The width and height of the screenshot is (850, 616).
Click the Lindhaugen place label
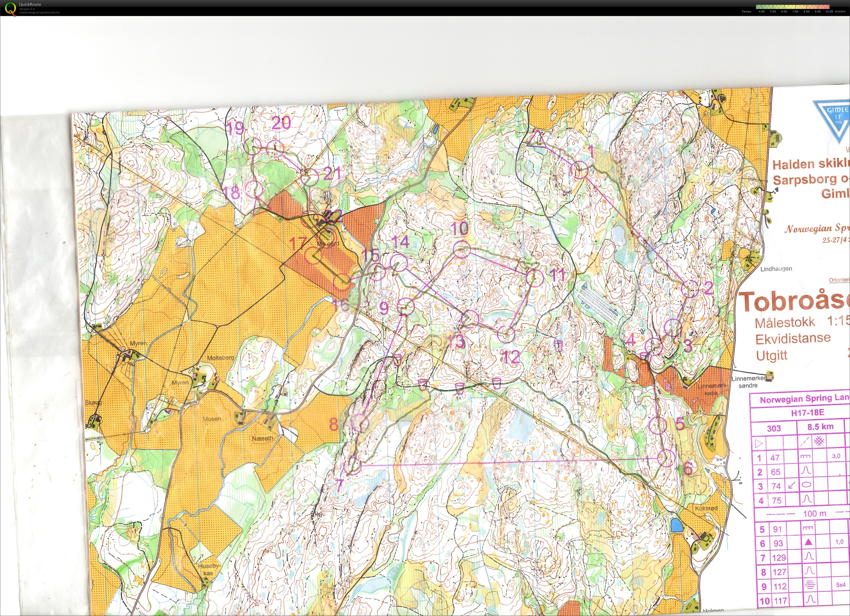776,268
